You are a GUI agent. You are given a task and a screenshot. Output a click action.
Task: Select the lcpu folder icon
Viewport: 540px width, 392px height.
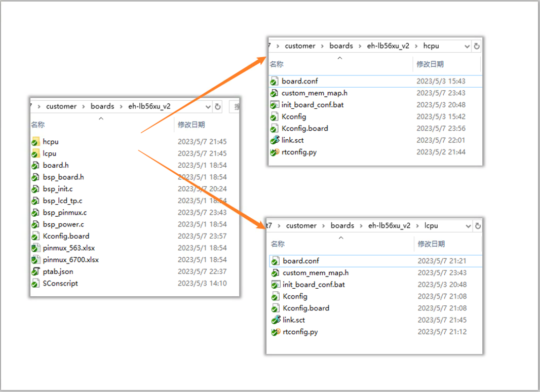click(x=35, y=153)
